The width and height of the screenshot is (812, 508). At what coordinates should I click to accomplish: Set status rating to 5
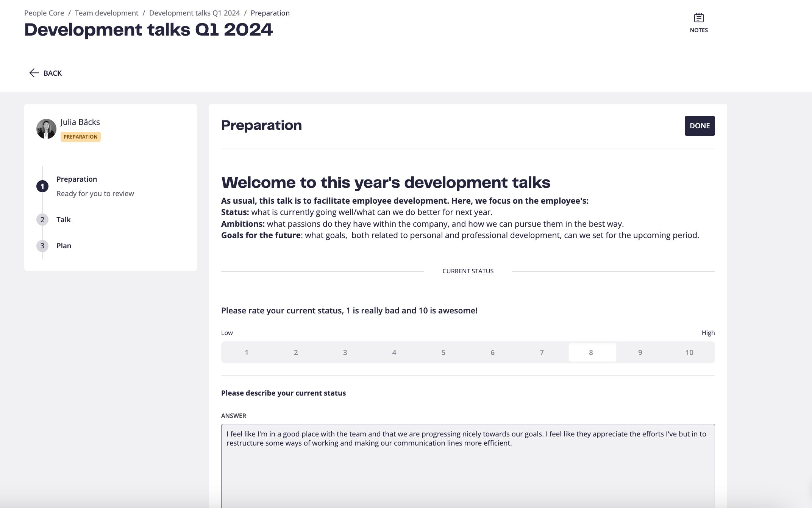coord(443,352)
